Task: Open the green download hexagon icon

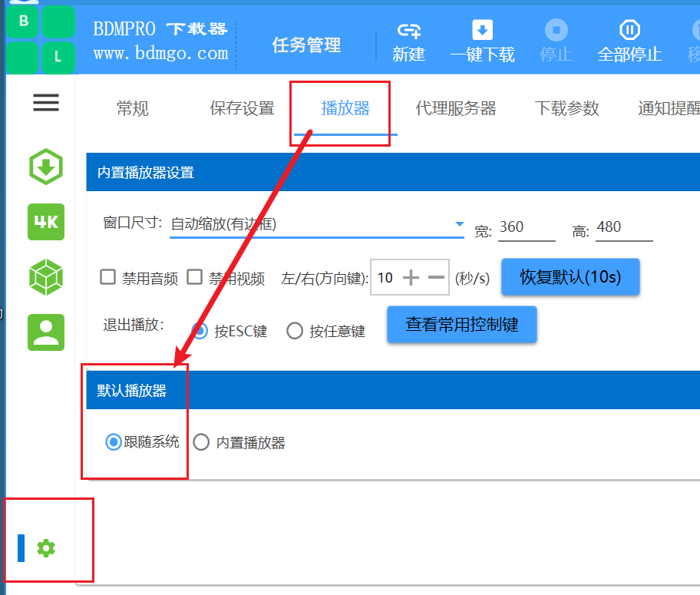Action: pyautogui.click(x=46, y=167)
